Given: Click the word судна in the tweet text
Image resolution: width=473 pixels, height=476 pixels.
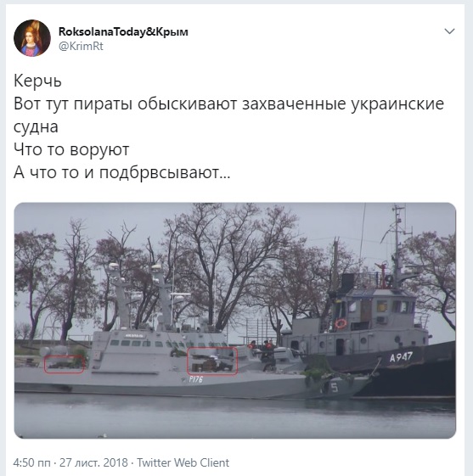Looking at the screenshot, I should pyautogui.click(x=36, y=127).
